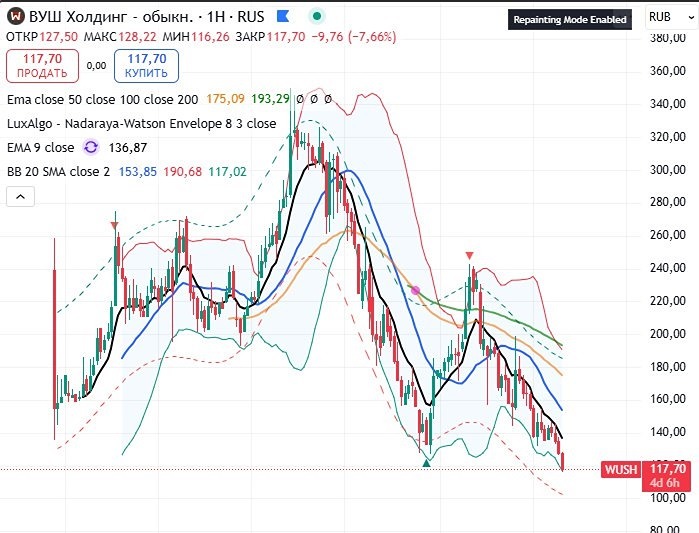699x533 pixels.
Task: Click the green market status dot
Action: click(317, 16)
